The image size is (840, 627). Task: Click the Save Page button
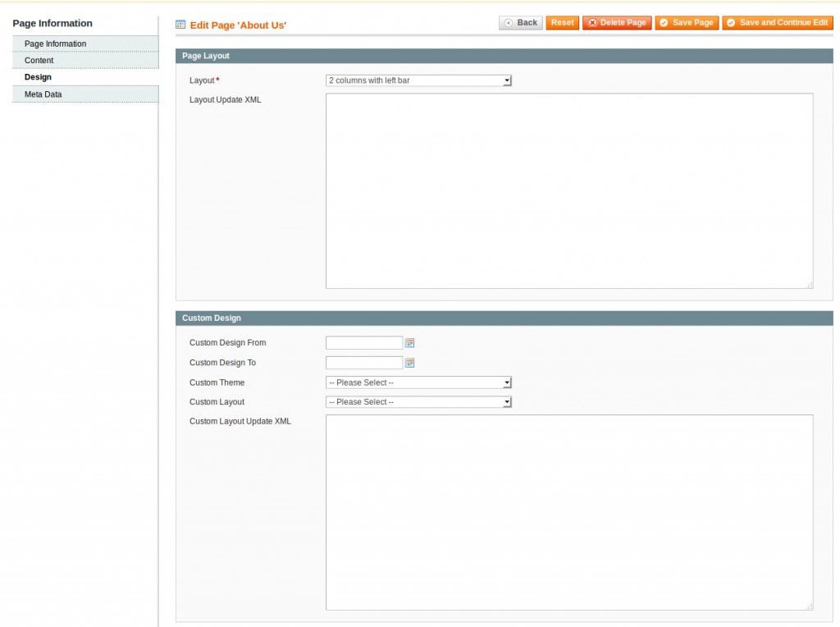[x=687, y=23]
